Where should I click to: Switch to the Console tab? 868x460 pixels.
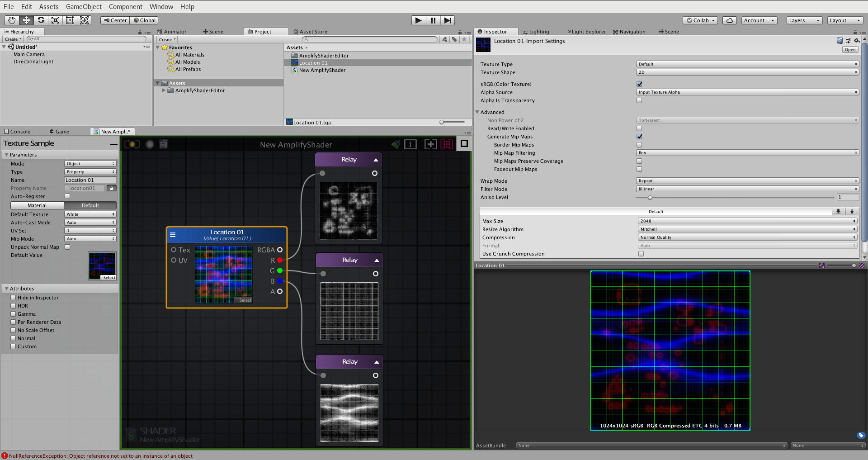(17, 132)
